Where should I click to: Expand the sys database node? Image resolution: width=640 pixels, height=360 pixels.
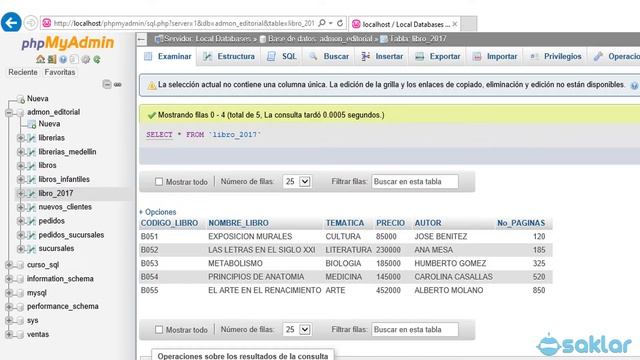click(9, 321)
